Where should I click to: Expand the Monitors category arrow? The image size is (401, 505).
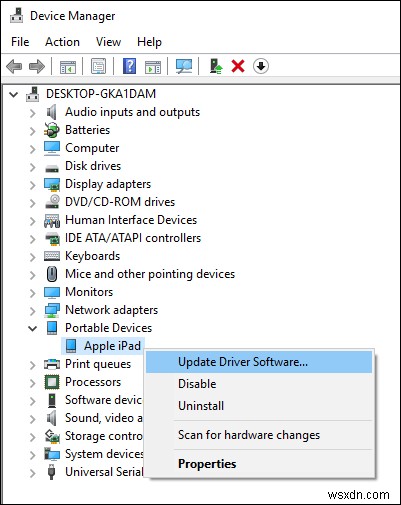(x=32, y=293)
